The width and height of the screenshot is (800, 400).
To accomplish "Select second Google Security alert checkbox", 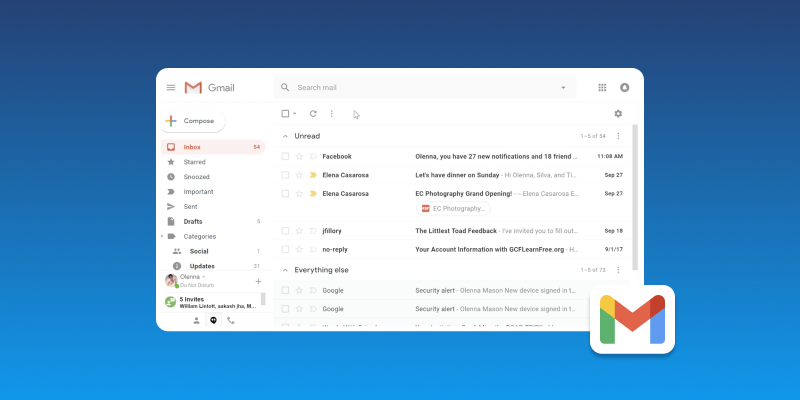I will click(x=285, y=309).
